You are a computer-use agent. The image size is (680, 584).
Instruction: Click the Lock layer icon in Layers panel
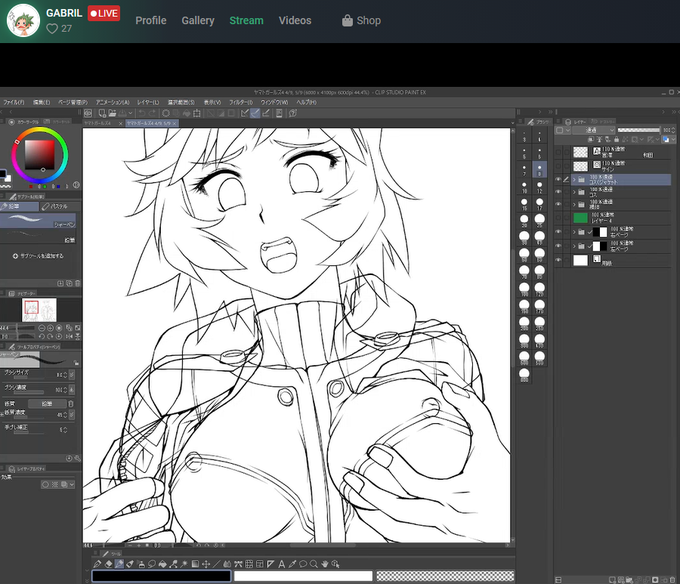point(616,139)
